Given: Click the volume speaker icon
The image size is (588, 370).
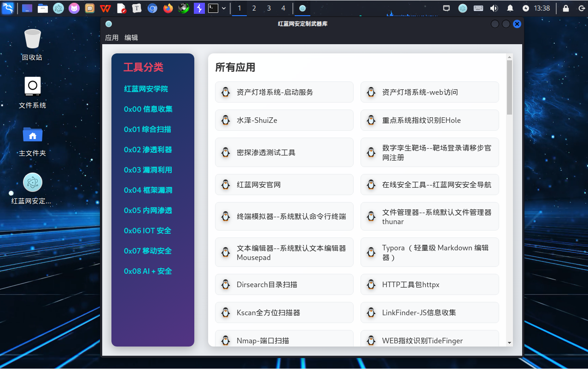Looking at the screenshot, I should click(494, 8).
